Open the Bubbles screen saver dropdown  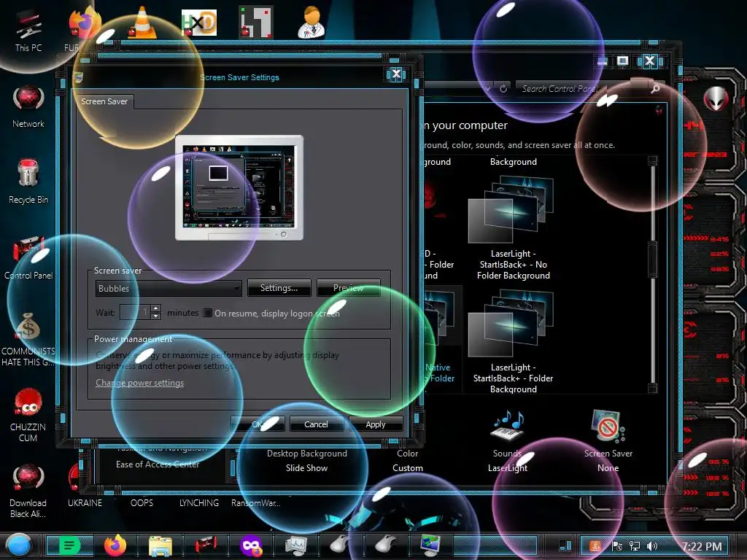tap(169, 288)
